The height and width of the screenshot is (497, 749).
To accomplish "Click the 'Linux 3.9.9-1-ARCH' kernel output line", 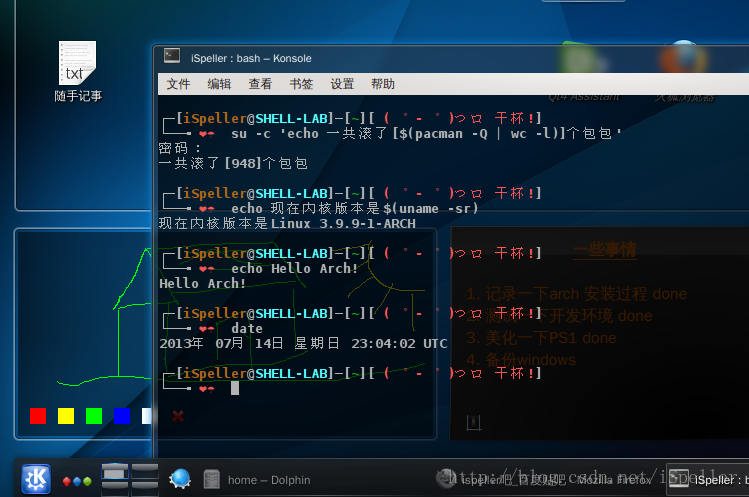I will [287, 223].
